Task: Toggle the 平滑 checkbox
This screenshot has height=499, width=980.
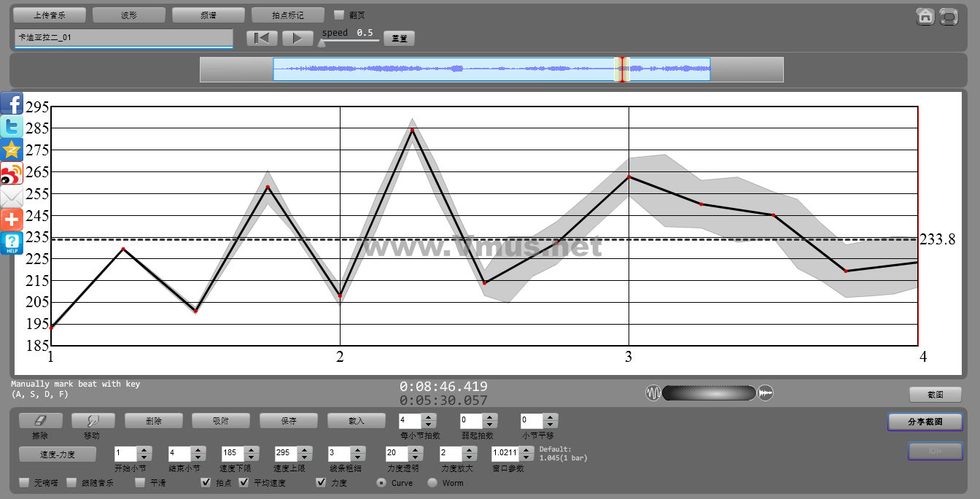Action: [x=140, y=482]
